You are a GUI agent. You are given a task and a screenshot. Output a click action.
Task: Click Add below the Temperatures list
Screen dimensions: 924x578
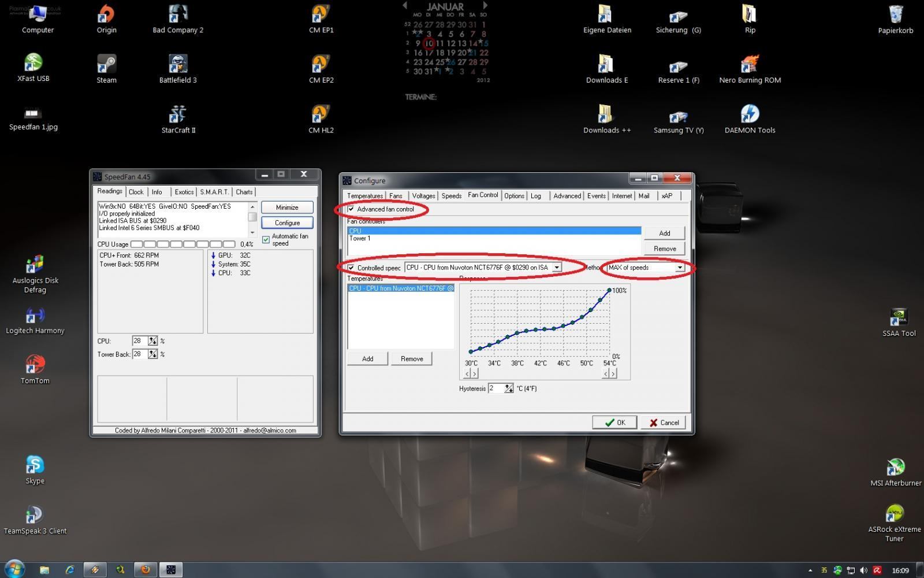367,359
